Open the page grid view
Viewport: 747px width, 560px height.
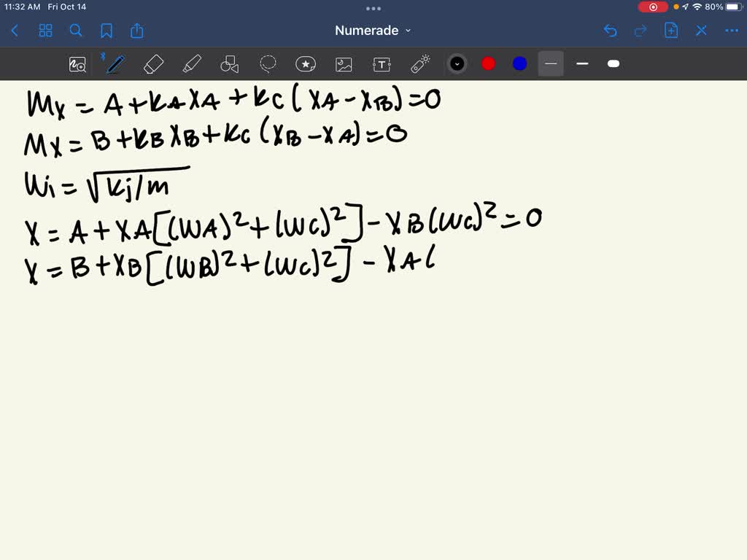click(x=45, y=31)
